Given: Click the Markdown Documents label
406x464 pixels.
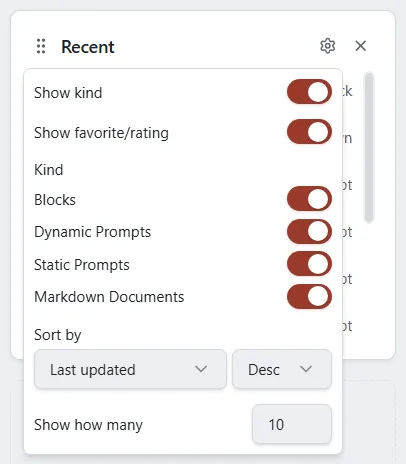Looking at the screenshot, I should pos(109,297).
